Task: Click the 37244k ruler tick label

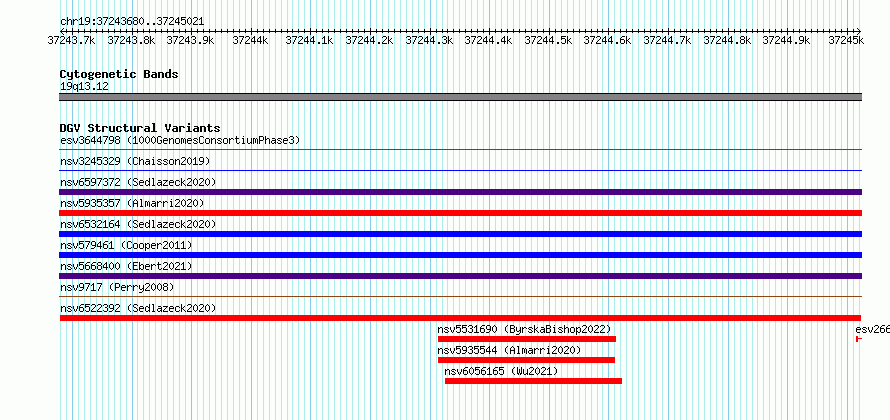Action: (x=250, y=40)
